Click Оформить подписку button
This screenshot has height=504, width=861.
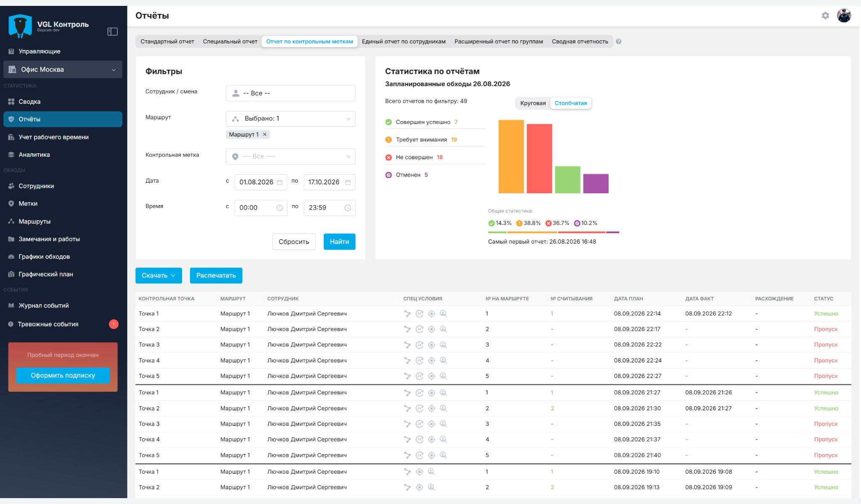point(63,375)
